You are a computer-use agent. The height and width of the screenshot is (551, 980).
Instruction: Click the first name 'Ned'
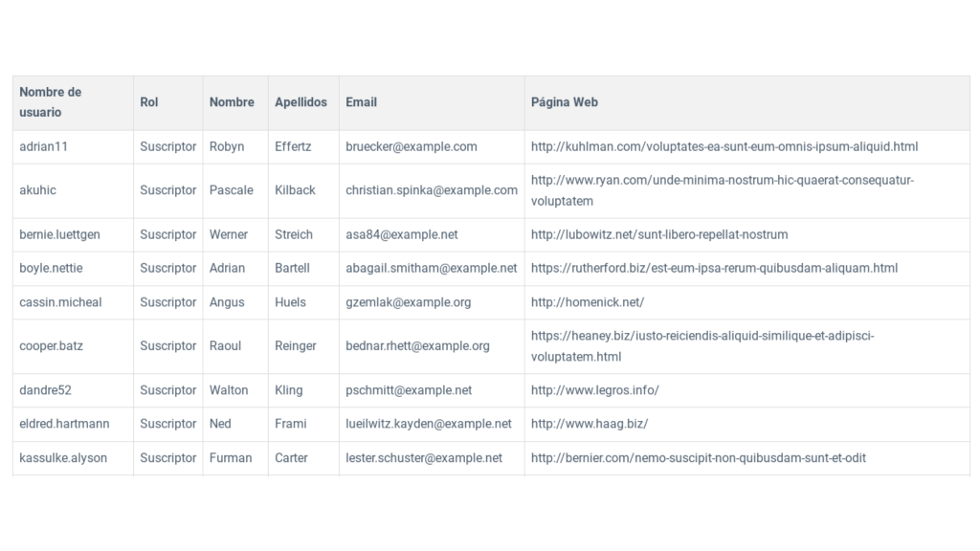coord(220,424)
